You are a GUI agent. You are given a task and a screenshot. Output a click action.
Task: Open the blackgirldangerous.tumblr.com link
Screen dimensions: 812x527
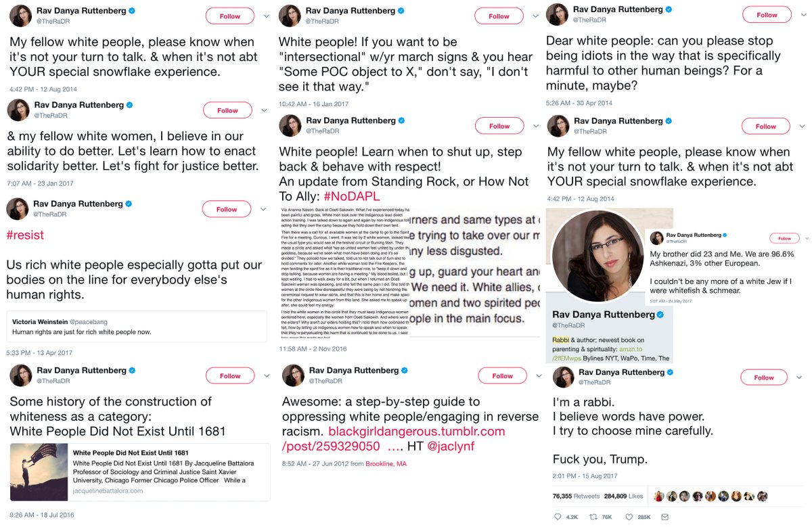[417, 432]
